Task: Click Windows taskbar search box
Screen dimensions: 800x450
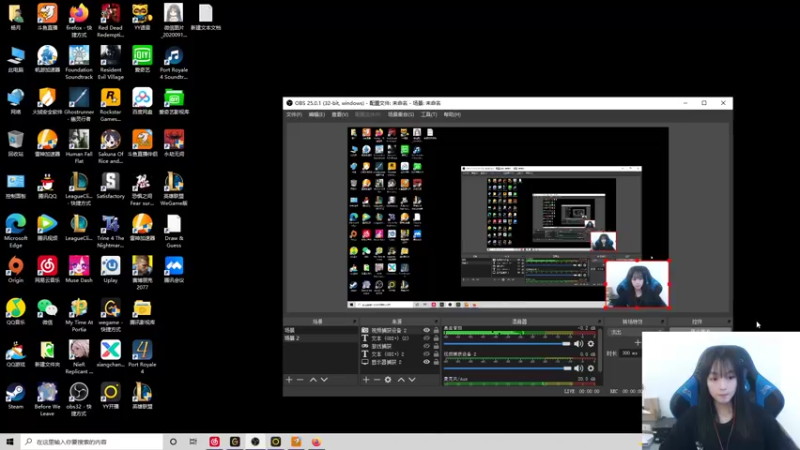Action: (92, 442)
